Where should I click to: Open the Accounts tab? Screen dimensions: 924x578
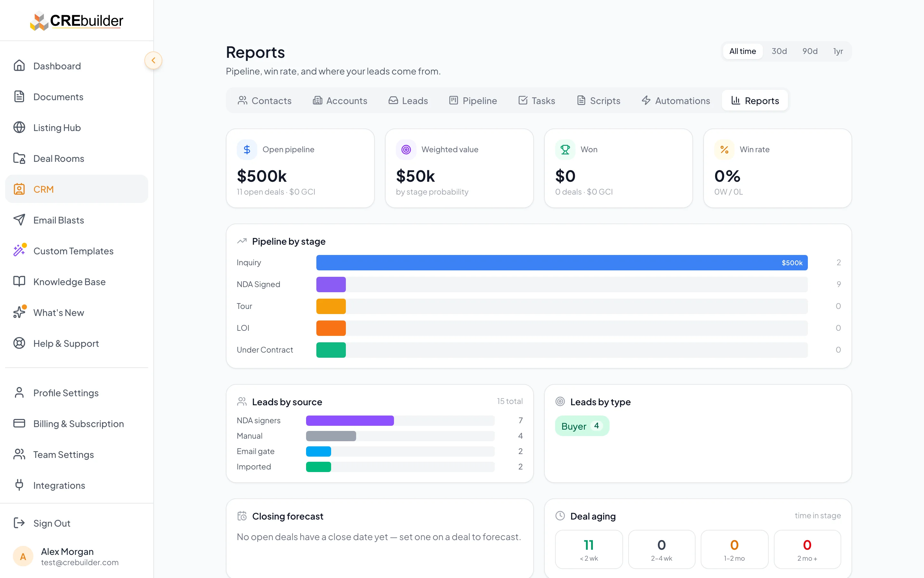(x=340, y=101)
